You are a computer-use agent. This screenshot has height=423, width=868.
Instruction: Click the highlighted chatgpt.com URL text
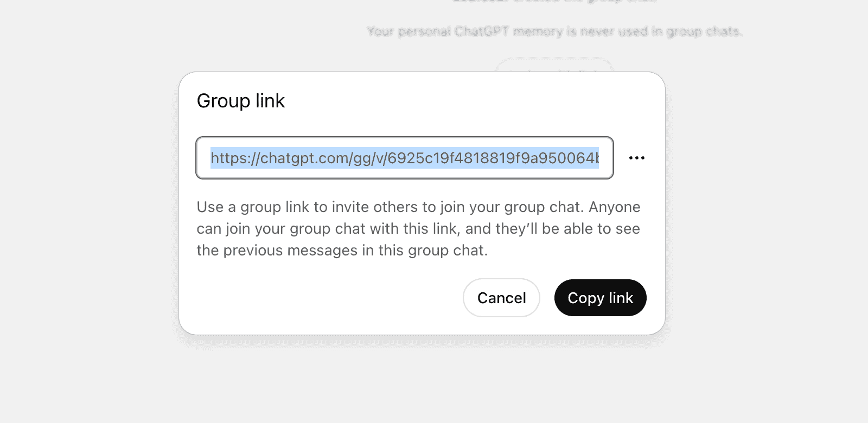(404, 158)
